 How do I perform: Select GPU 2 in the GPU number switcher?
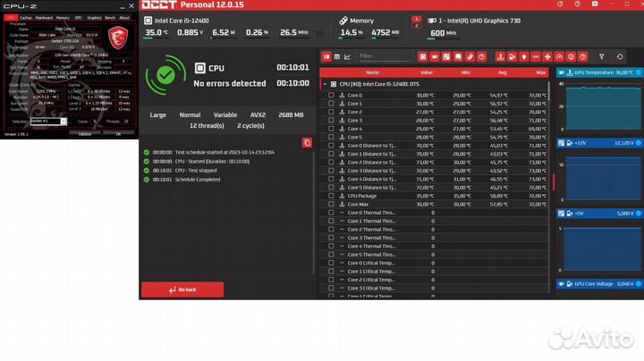(417, 26)
